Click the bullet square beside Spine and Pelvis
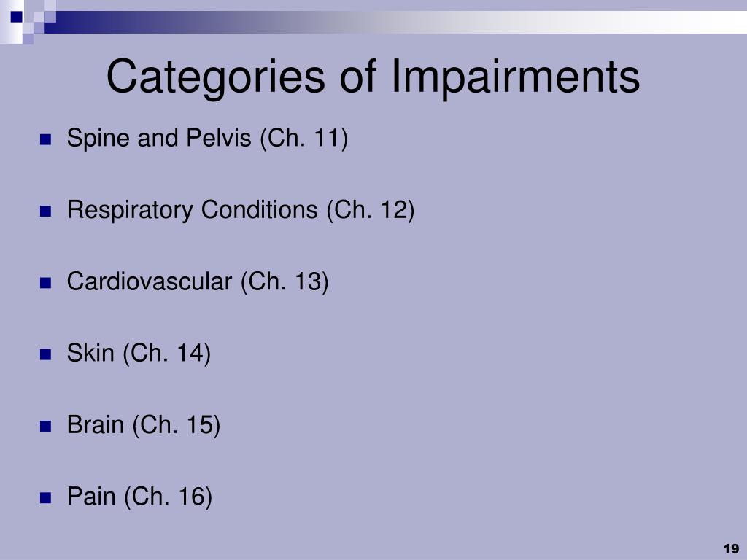Viewport: 747px width, 560px height. click(46, 139)
